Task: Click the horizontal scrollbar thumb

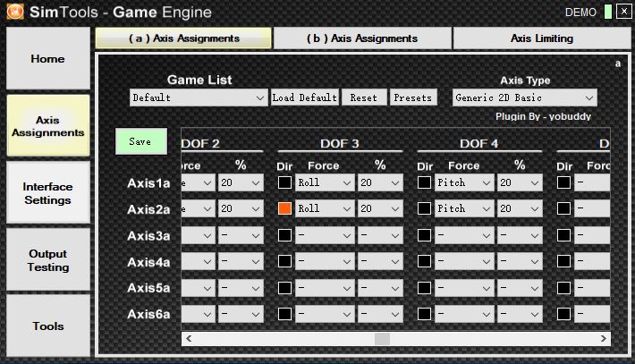Action: click(382, 338)
